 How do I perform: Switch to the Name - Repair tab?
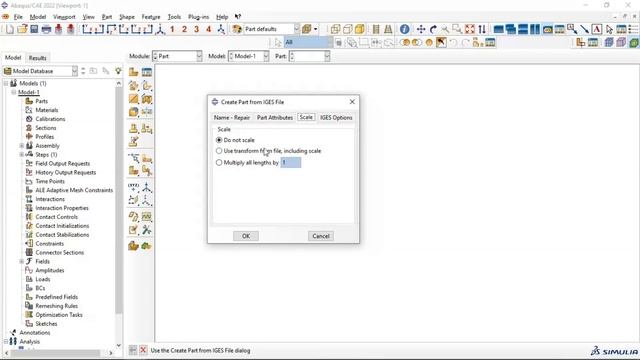click(231, 118)
